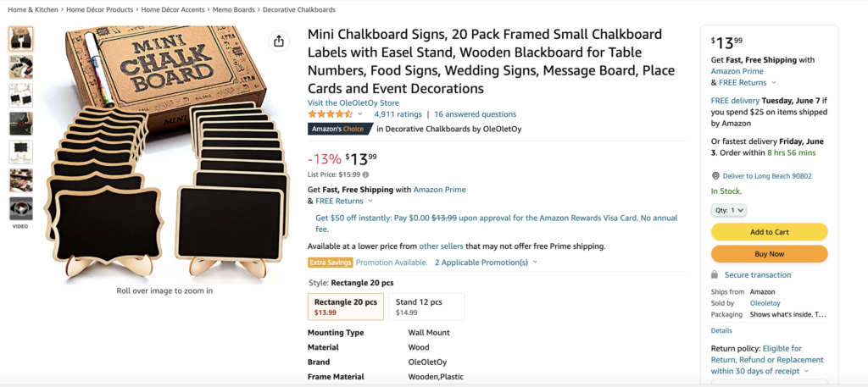Expand the FREE Returns dropdown in buy box

pos(743,83)
